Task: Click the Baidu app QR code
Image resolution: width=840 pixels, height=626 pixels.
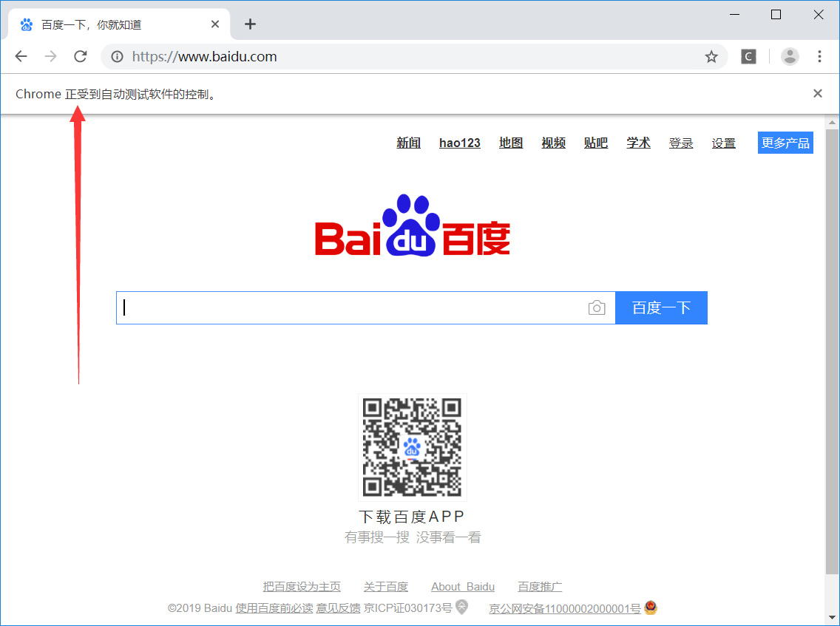Action: [412, 447]
